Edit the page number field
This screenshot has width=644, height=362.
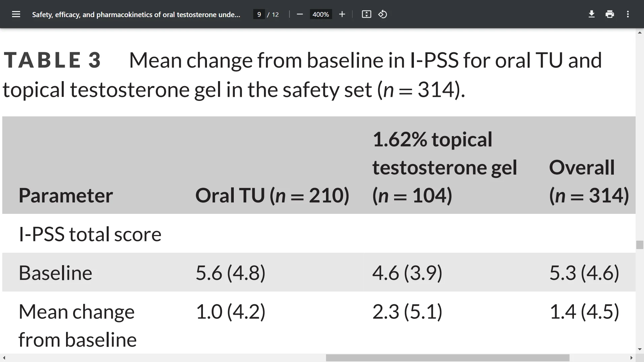tap(259, 14)
